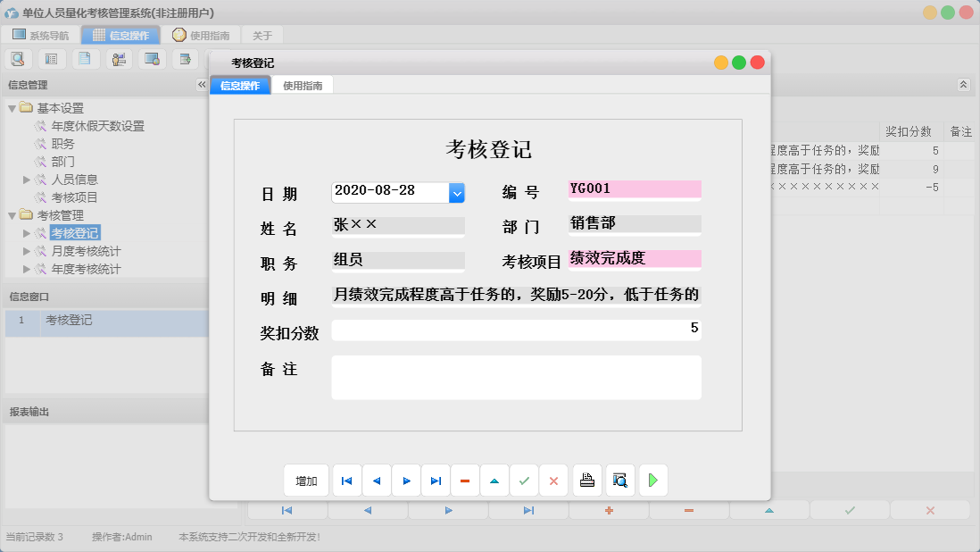Collapse the 信息管理 sidebar panel
980x552 pixels.
tap(202, 85)
